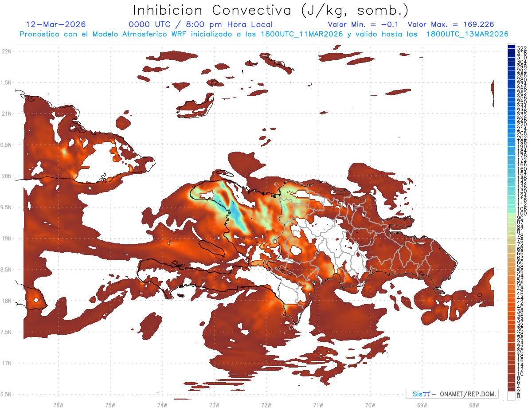The height and width of the screenshot is (411, 532).
Task: Click the "22N" latitude label
Action: coord(7,51)
